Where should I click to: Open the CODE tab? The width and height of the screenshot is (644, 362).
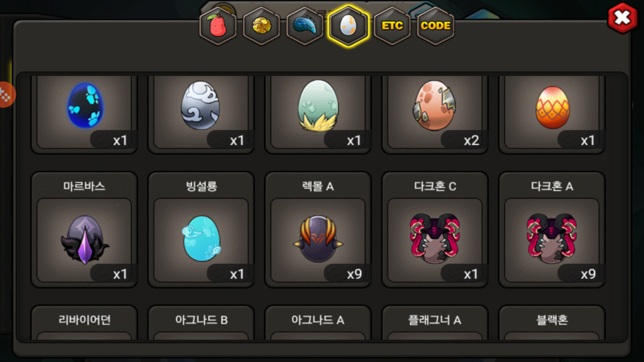point(435,26)
